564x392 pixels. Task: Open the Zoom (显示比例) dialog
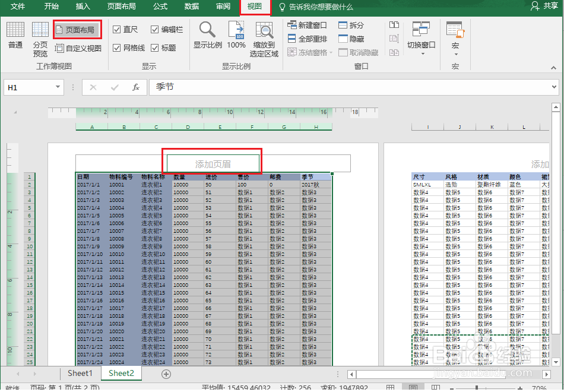pos(208,35)
